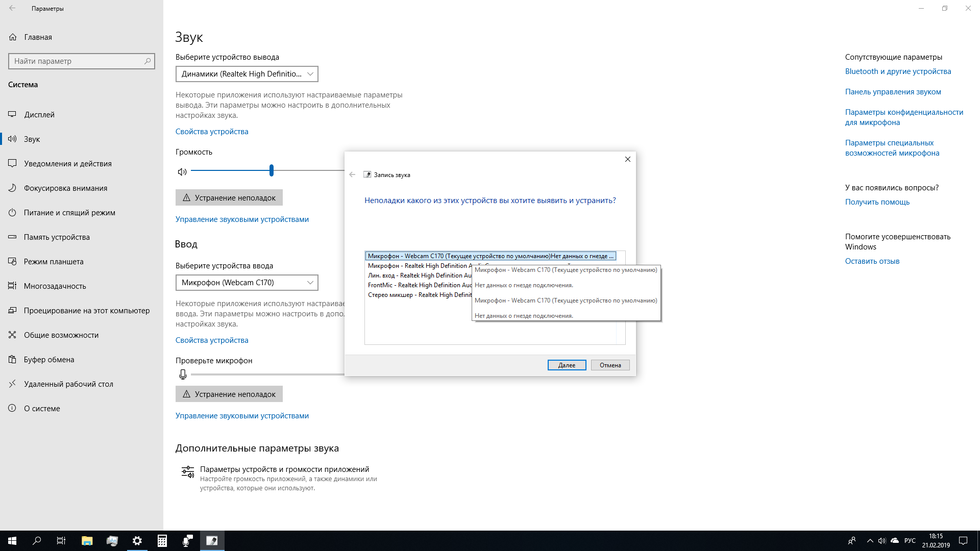This screenshot has height=551, width=980.
Task: Open output Управление звуковыми устройствами link
Action: [x=242, y=219]
